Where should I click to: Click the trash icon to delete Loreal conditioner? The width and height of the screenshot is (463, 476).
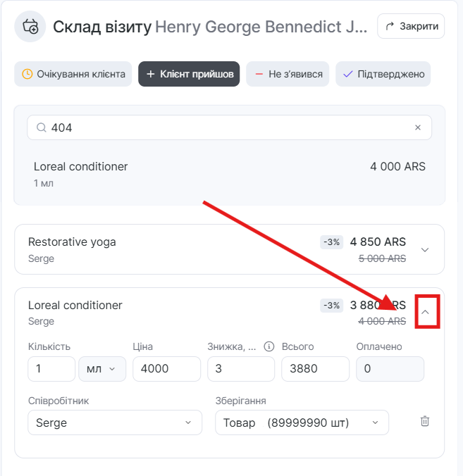pyautogui.click(x=424, y=421)
